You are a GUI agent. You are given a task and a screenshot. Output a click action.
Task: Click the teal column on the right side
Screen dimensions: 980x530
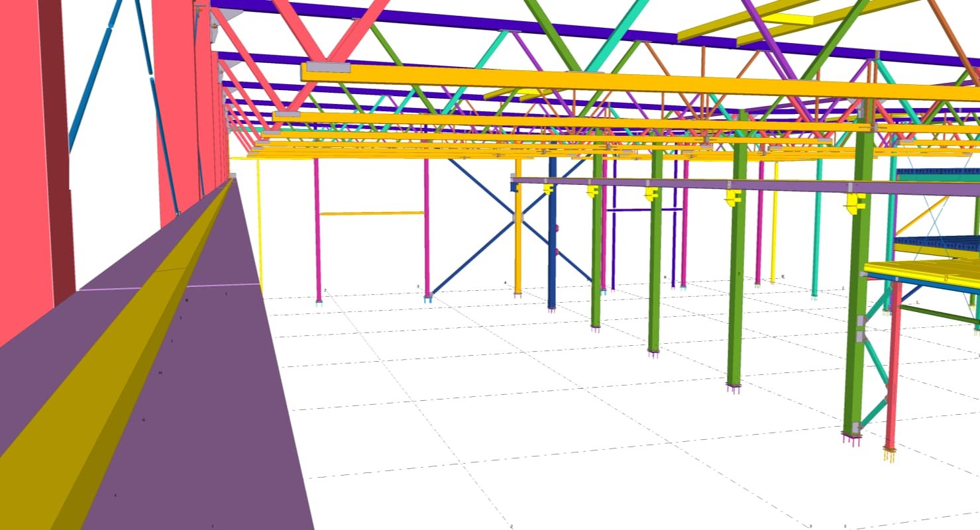click(817, 232)
